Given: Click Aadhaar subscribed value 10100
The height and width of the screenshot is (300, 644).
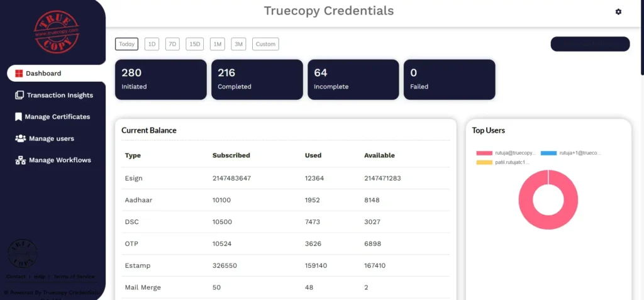Looking at the screenshot, I should (222, 200).
